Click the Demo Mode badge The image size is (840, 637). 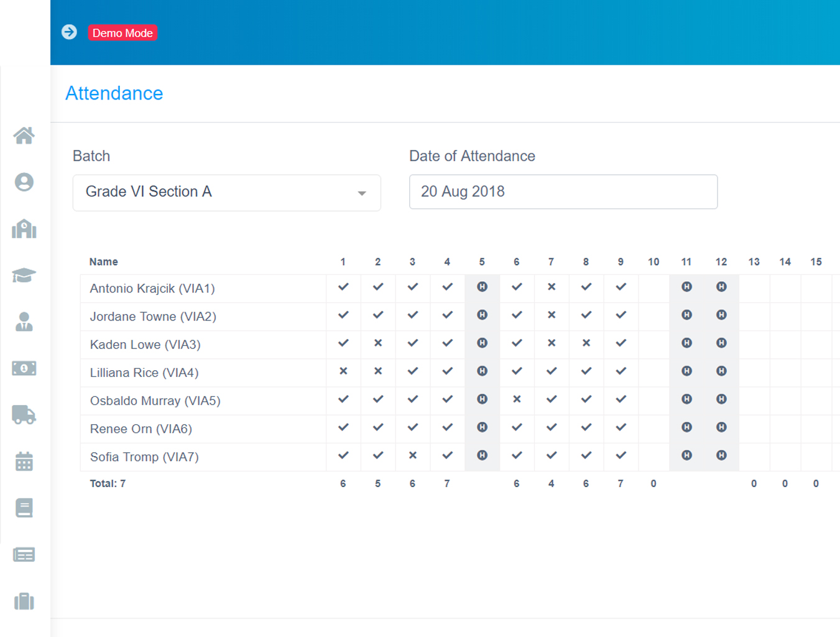pos(122,33)
